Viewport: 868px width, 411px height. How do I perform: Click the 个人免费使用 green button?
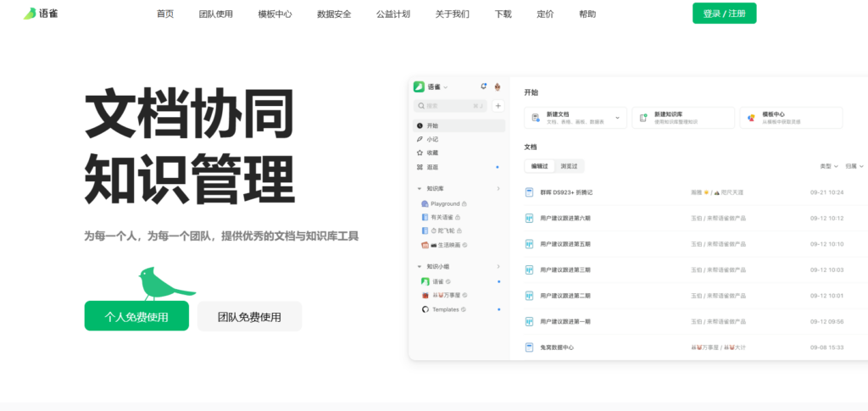coord(136,316)
